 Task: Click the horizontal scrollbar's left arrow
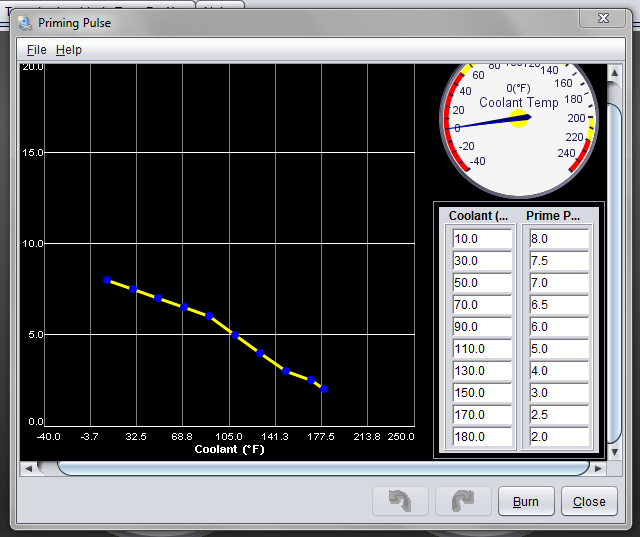pyautogui.click(x=29, y=468)
